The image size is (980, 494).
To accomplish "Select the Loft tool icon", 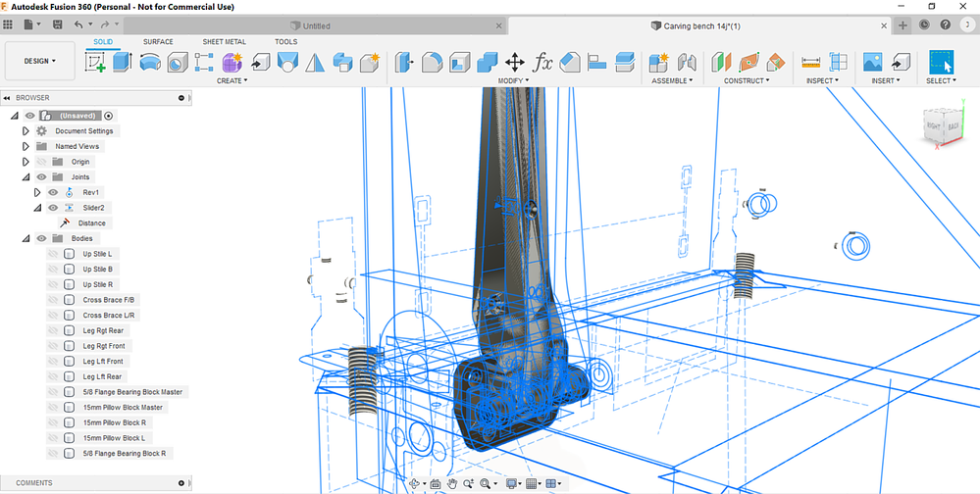I will coord(287,62).
